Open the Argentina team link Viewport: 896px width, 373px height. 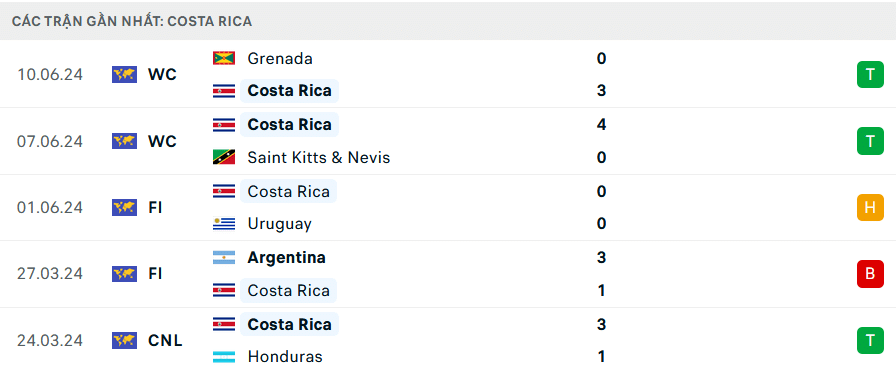pyautogui.click(x=286, y=258)
